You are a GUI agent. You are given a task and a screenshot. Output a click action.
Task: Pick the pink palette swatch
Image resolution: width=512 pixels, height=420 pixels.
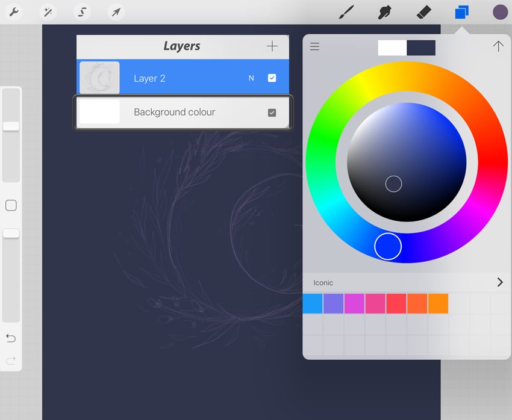(x=375, y=304)
